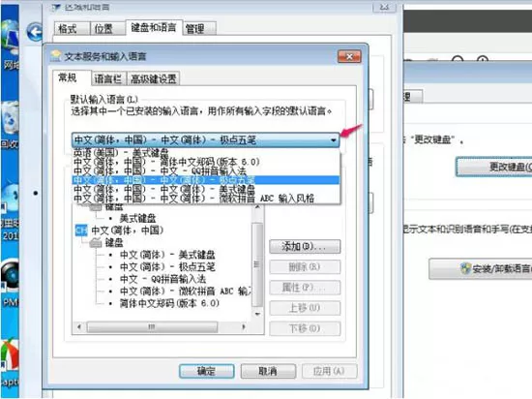
Task: Click the dialog title bar icon
Action: [x=56, y=56]
